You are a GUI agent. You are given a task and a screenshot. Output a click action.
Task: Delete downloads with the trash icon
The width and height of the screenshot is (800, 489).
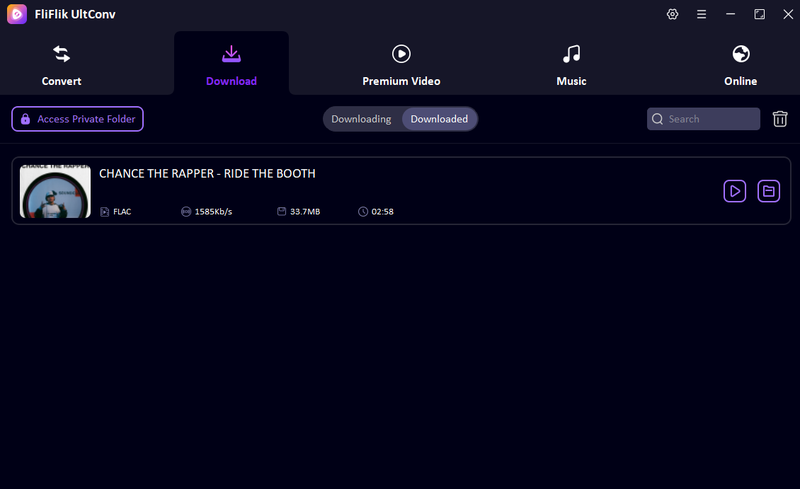click(x=780, y=119)
